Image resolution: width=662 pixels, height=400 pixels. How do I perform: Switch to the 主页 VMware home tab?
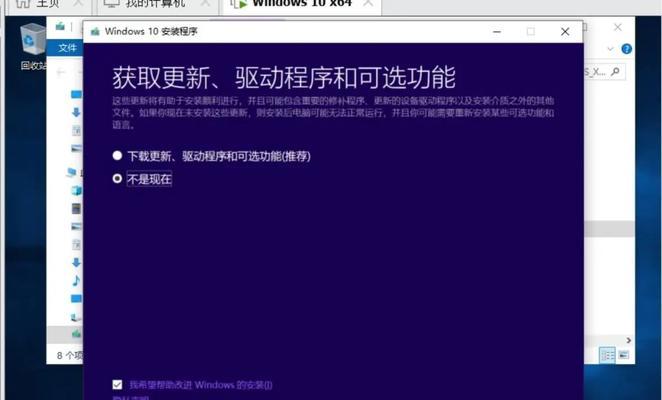click(x=47, y=6)
